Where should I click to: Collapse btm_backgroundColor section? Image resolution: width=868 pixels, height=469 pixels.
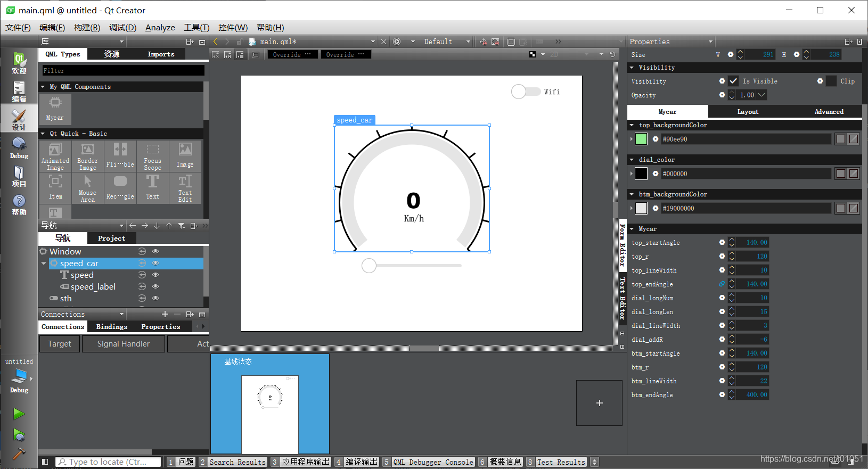pos(632,194)
